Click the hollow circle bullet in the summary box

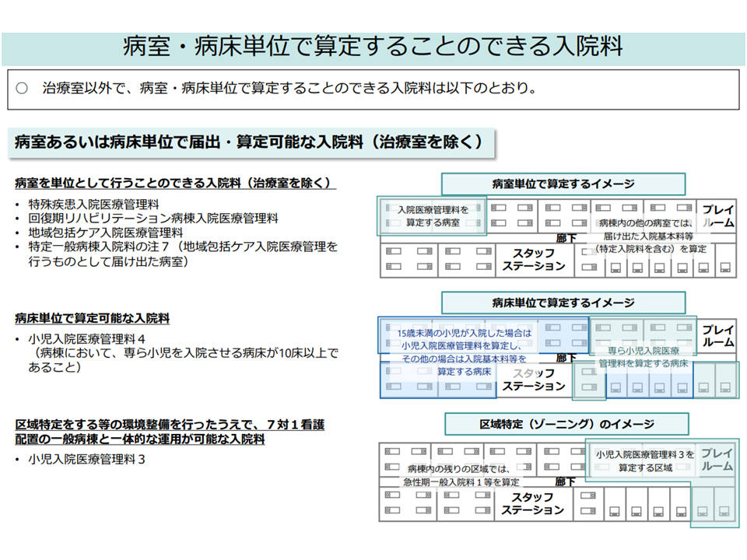click(22, 89)
